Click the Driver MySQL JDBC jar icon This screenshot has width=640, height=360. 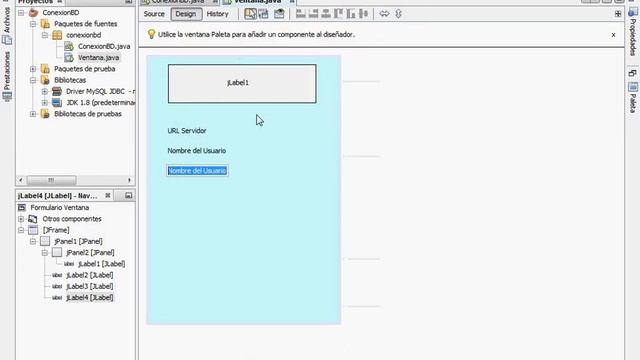57,91
